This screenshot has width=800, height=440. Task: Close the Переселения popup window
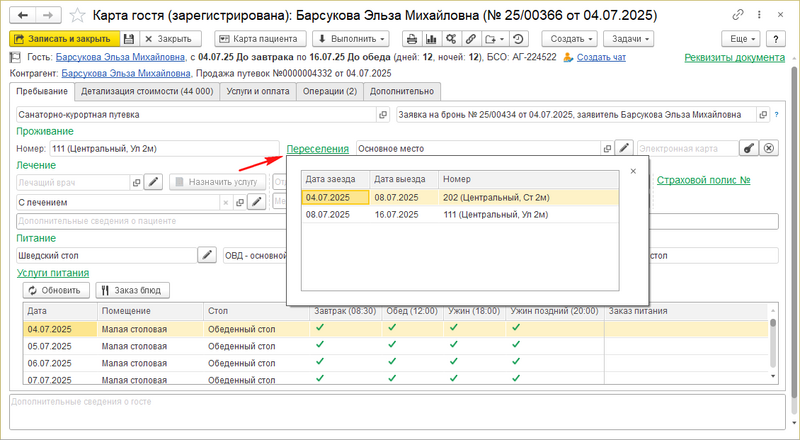point(633,172)
